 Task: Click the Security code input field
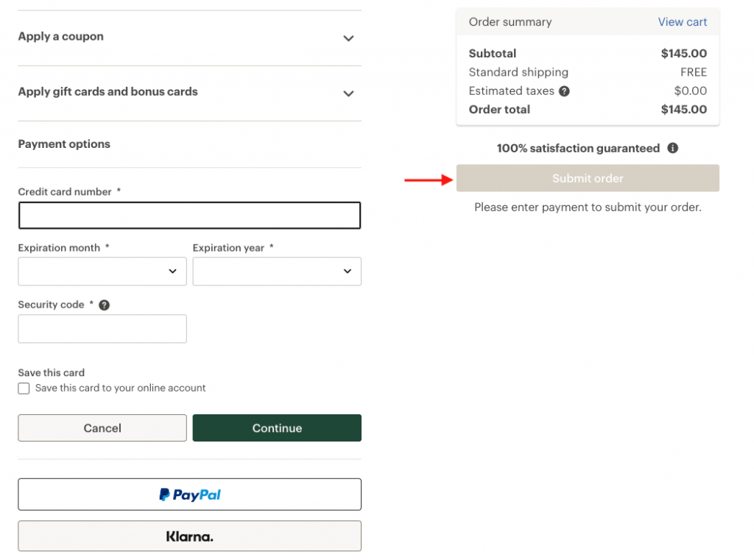coord(102,329)
